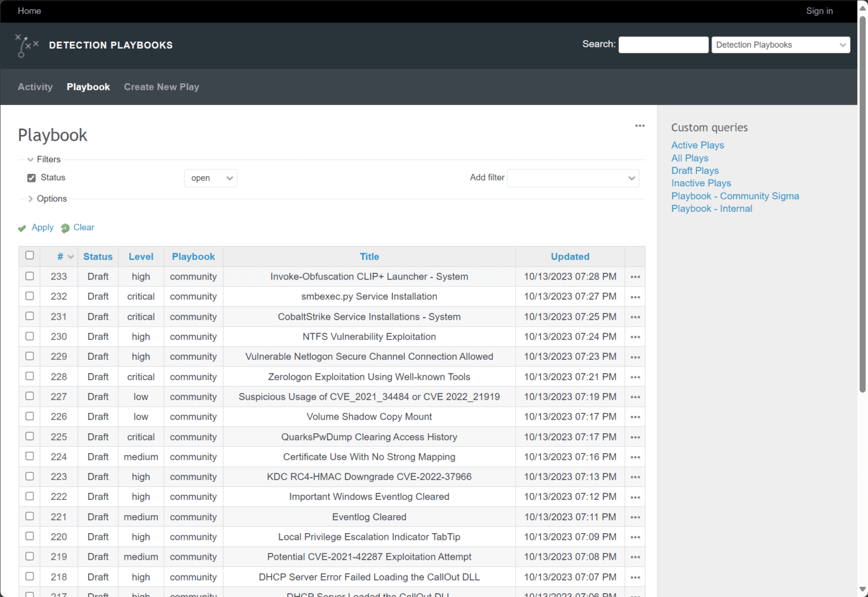Sort the table by the Updated column
868x597 pixels.
[570, 256]
